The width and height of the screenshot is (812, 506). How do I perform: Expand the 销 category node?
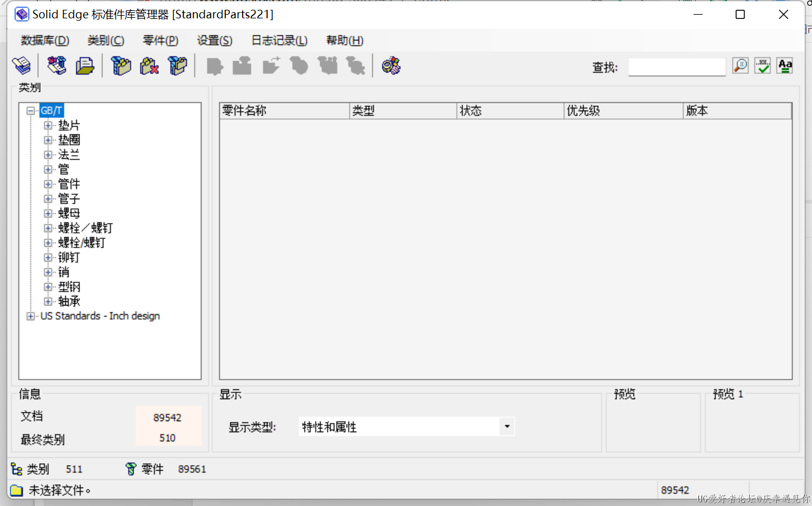(48, 273)
